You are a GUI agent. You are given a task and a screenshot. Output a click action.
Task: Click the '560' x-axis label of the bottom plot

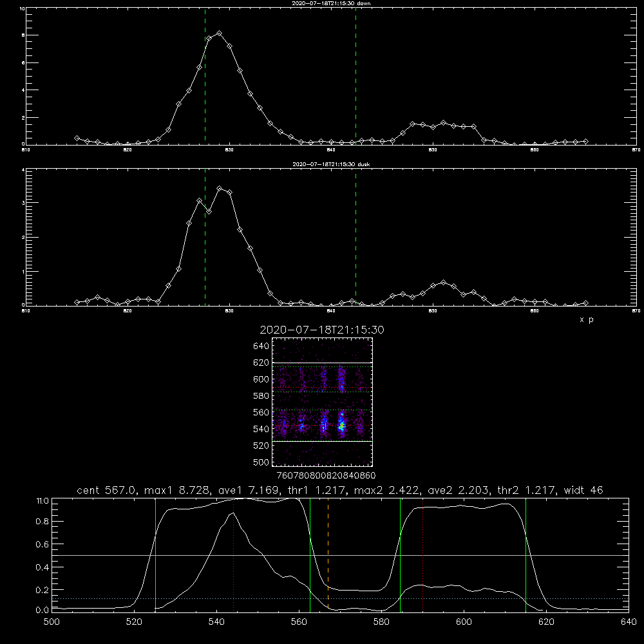coord(299,622)
